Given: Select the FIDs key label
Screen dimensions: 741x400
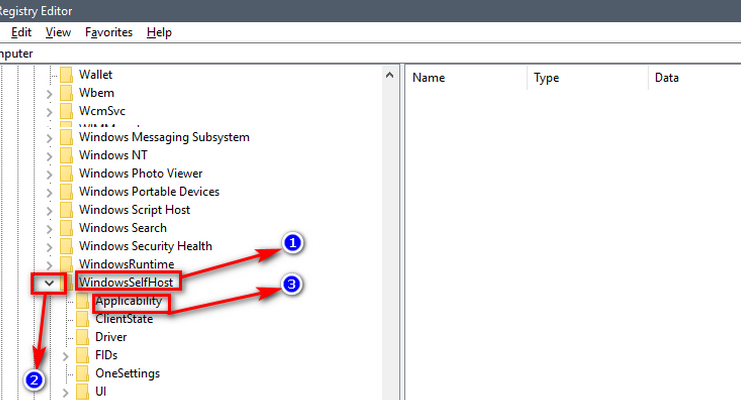Looking at the screenshot, I should coord(106,355).
